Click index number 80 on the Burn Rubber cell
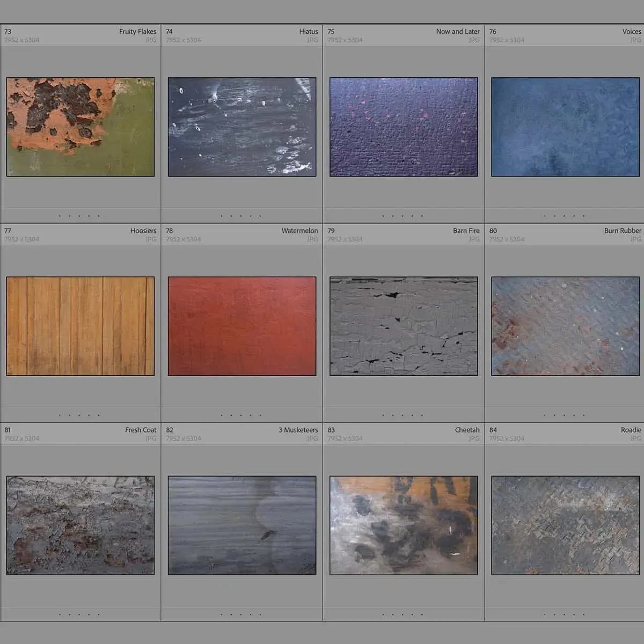644x644 pixels. coord(493,231)
